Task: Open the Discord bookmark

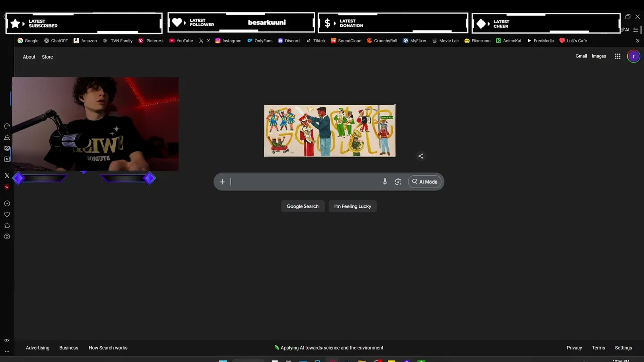Action: point(289,41)
